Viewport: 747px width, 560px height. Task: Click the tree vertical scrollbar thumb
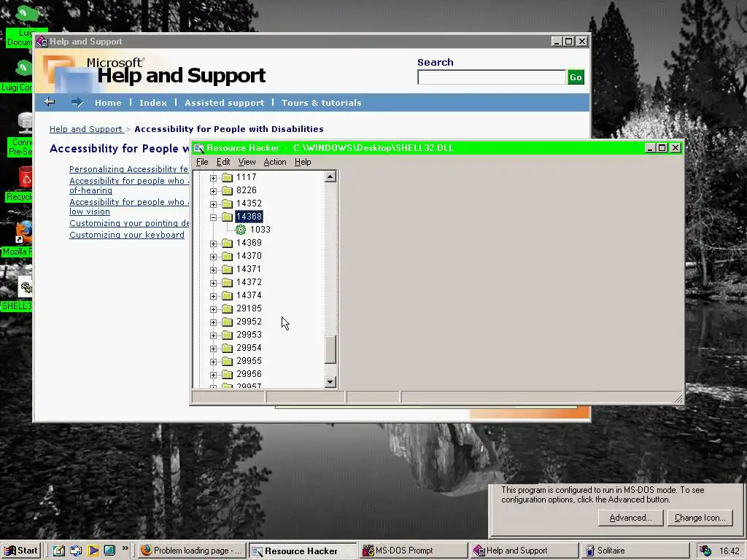(x=330, y=349)
